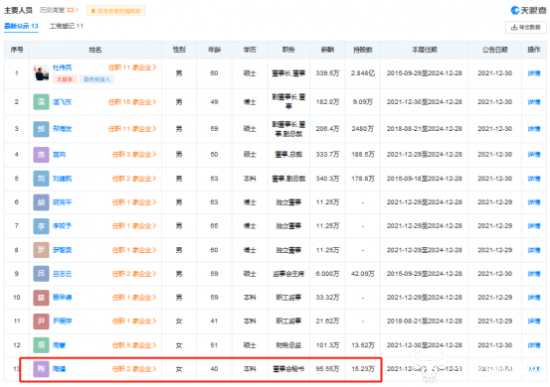Image resolution: width=550 pixels, height=387 pixels.
Task: Select shareholding cell 2.848亿
Action: [363, 73]
